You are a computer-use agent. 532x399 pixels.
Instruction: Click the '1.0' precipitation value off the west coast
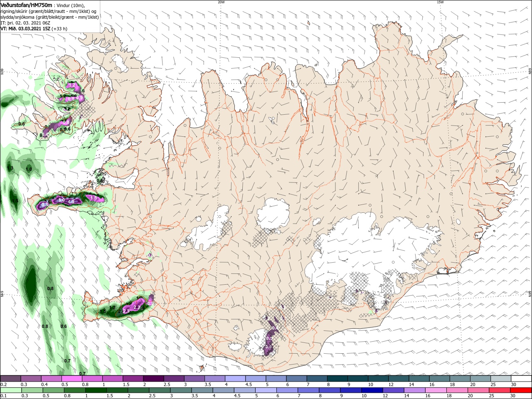(29, 169)
